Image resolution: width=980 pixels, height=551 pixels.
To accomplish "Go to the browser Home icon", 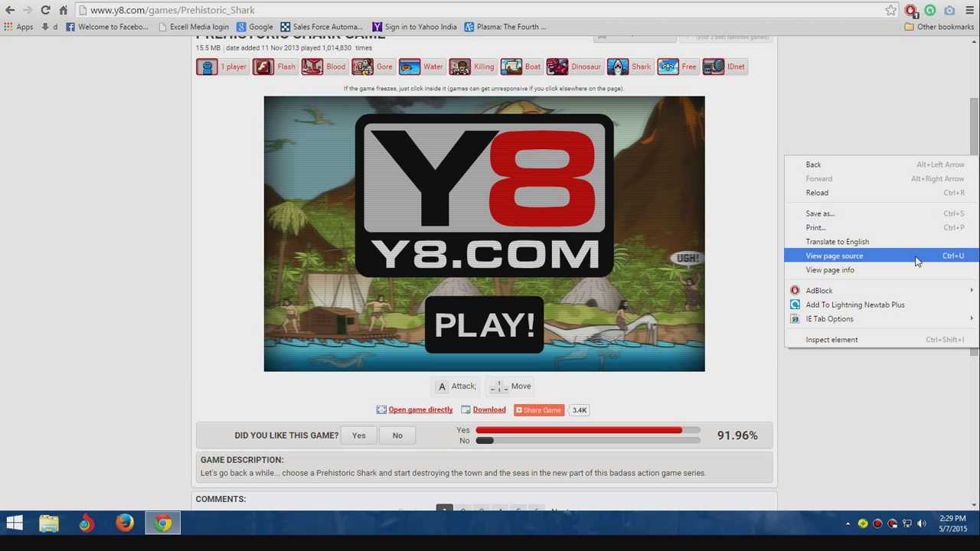I will click(64, 10).
